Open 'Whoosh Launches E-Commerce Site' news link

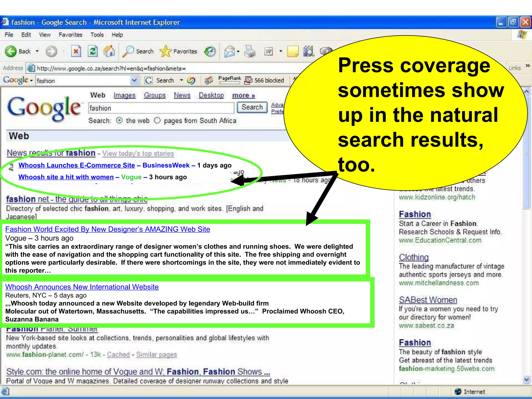[77, 165]
